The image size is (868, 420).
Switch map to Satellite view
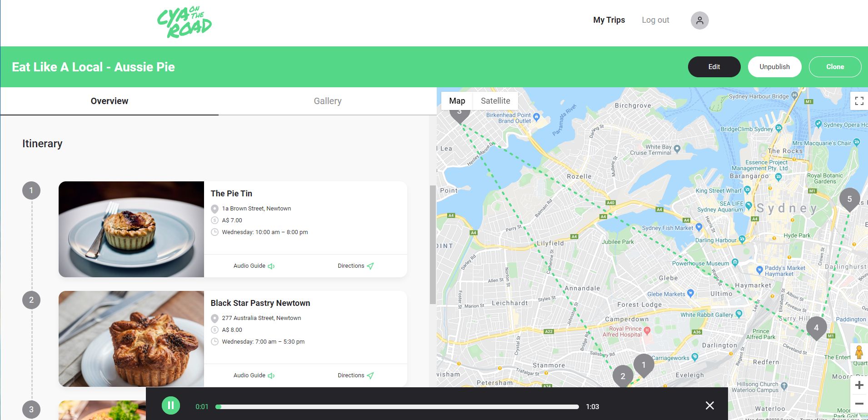coord(495,101)
